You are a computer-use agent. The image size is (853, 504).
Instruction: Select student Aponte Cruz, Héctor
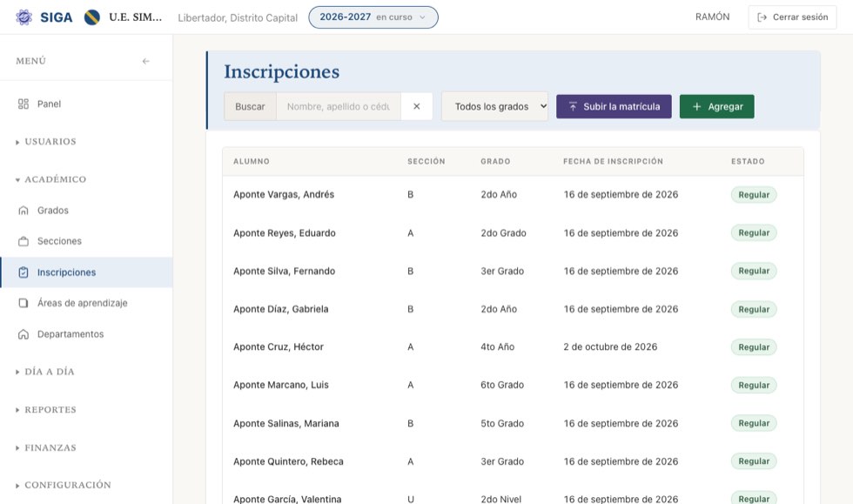[279, 346]
